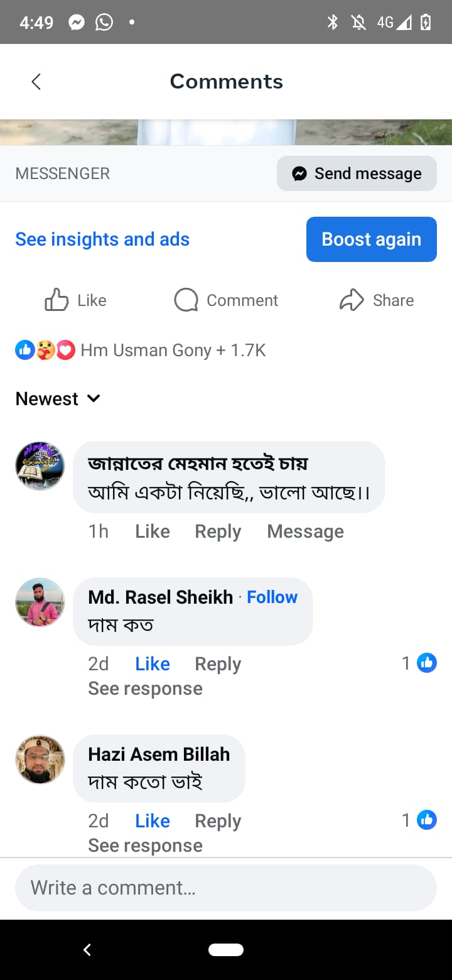Toggle Like on Hazi Asem Billah's comment
Viewport: 452px width, 980px height.
(x=153, y=821)
